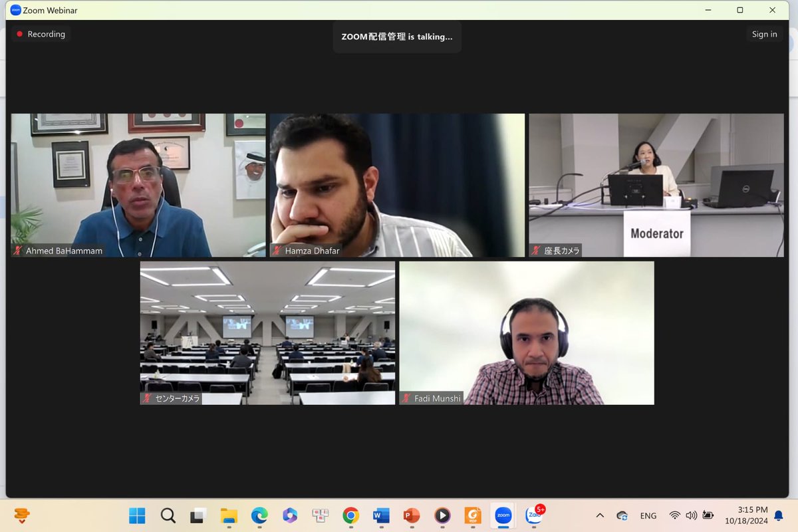Open the orange widgets icon on taskbar
This screenshot has width=798, height=532.
click(x=22, y=515)
